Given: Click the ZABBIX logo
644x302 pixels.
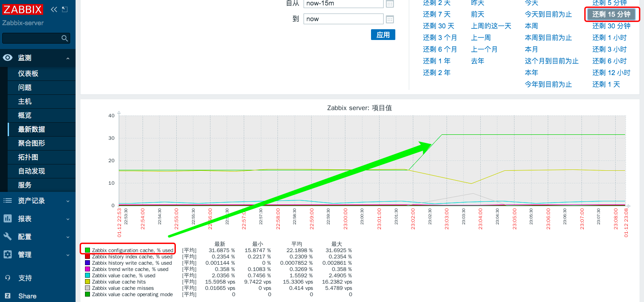Looking at the screenshot, I should (23, 9).
